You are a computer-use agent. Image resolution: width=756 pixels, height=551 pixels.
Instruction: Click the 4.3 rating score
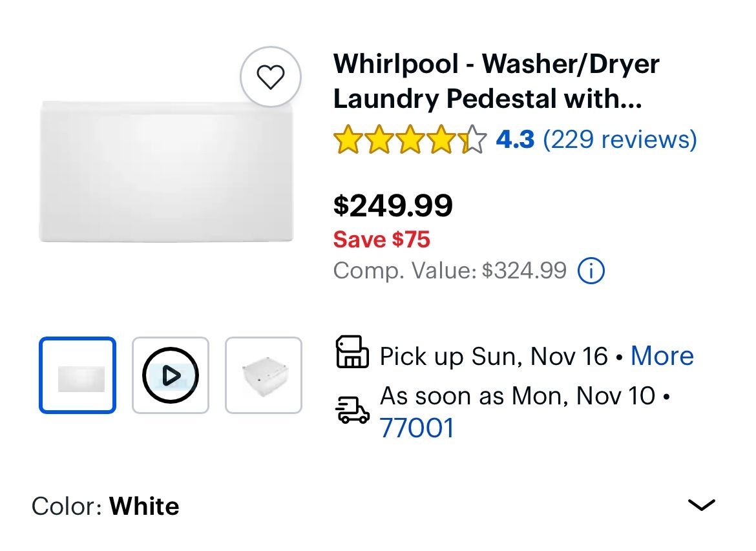(x=516, y=139)
